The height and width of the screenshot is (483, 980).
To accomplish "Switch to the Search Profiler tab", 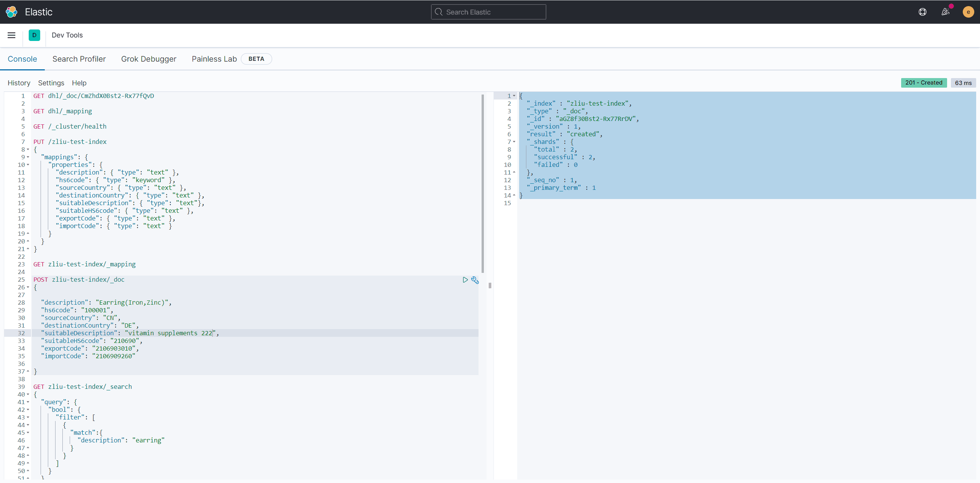I will [79, 59].
